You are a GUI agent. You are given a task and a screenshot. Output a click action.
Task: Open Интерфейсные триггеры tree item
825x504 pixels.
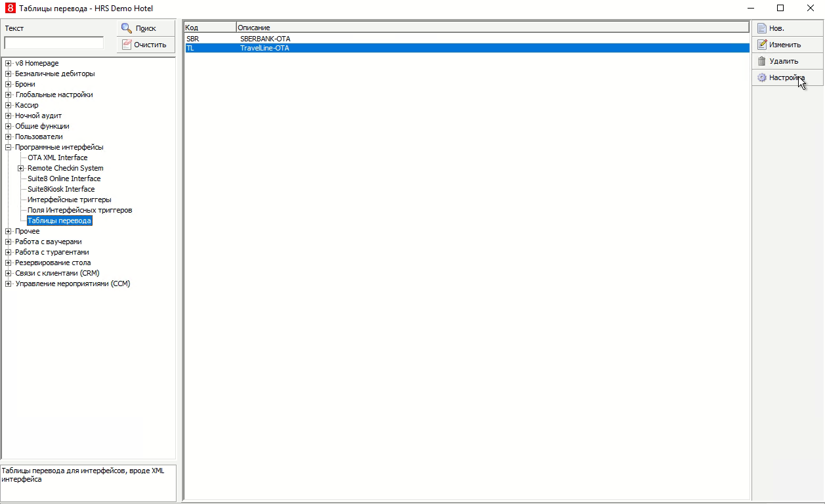pyautogui.click(x=69, y=199)
